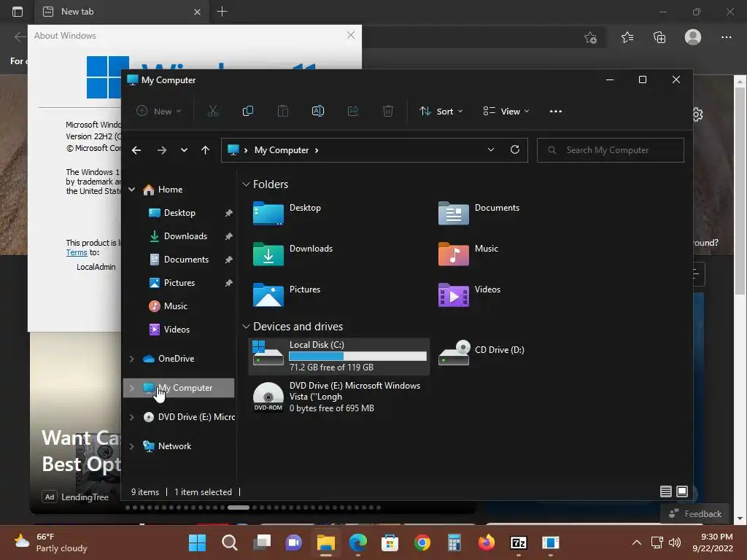Open the address bar history dropdown
The height and width of the screenshot is (560, 747).
[x=491, y=149]
